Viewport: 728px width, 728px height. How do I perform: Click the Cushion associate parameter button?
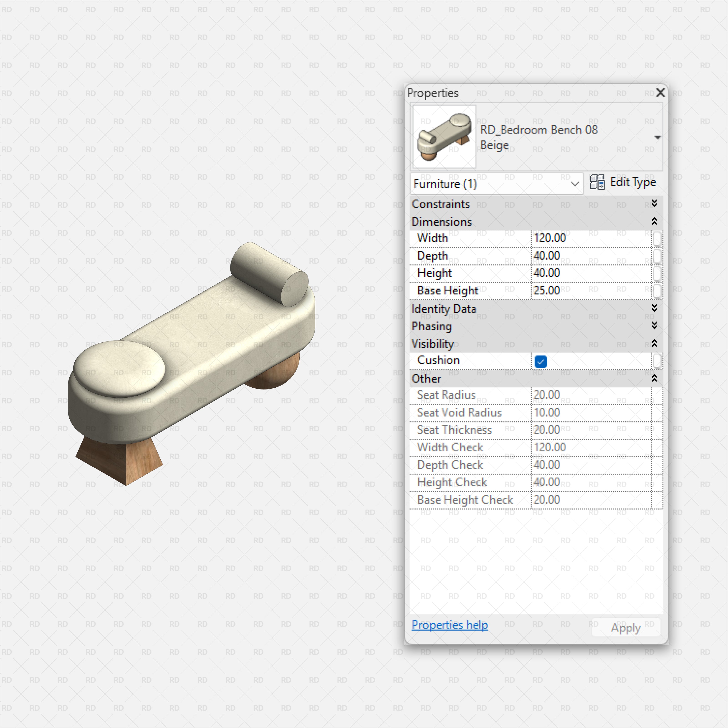[x=657, y=361]
